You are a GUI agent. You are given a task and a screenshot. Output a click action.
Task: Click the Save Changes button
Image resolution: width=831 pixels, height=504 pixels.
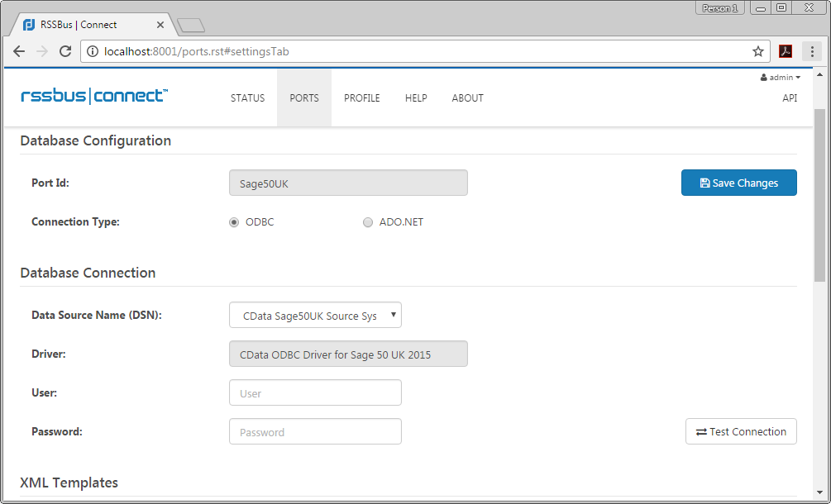coord(738,183)
